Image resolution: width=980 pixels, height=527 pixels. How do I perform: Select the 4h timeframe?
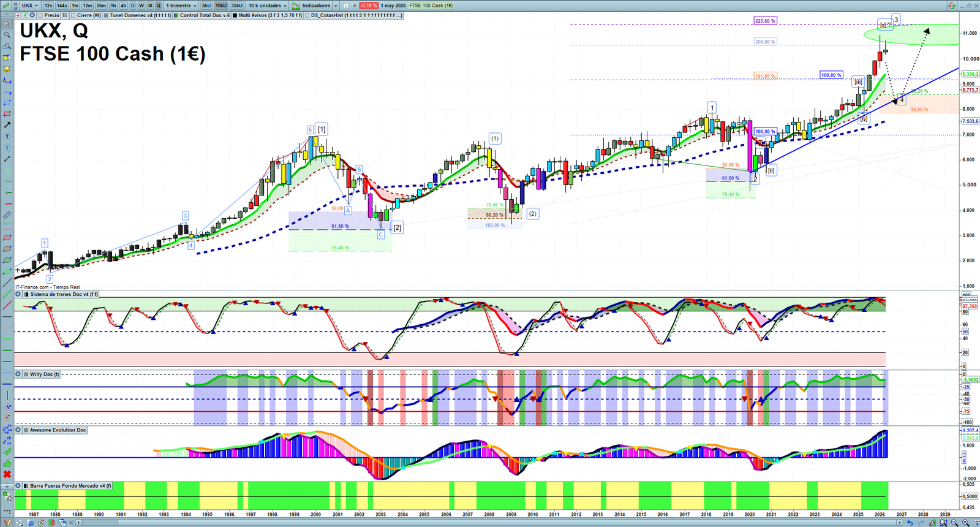pos(123,6)
